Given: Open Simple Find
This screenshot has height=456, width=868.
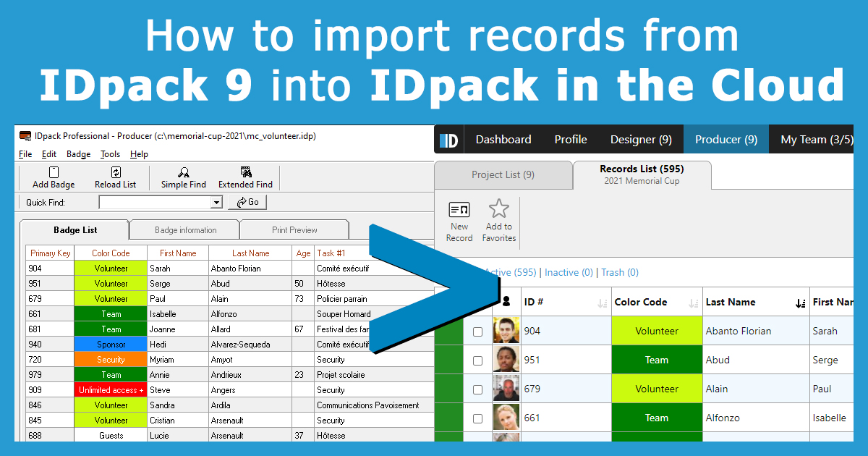Looking at the screenshot, I should coord(183,177).
